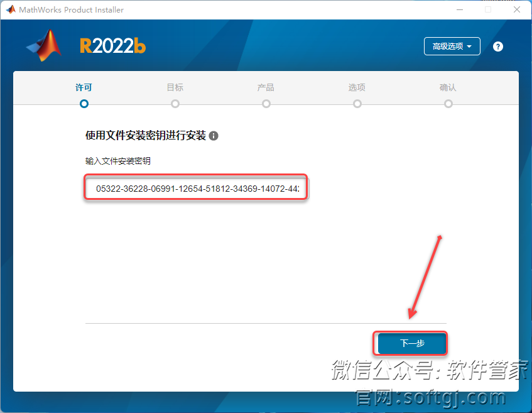Screen dimensions: 532x413
Task: Select the 选项 step circle
Action: tap(357, 104)
